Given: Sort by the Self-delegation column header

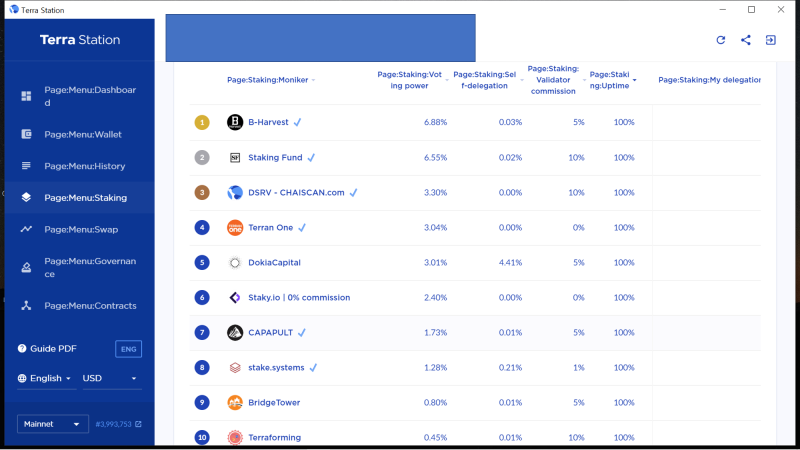Looking at the screenshot, I should pos(488,80).
